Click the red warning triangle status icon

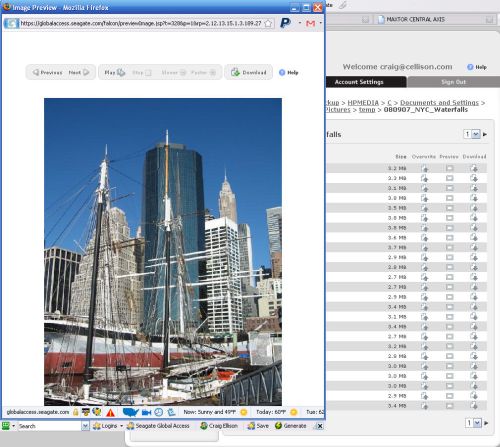coord(110,413)
